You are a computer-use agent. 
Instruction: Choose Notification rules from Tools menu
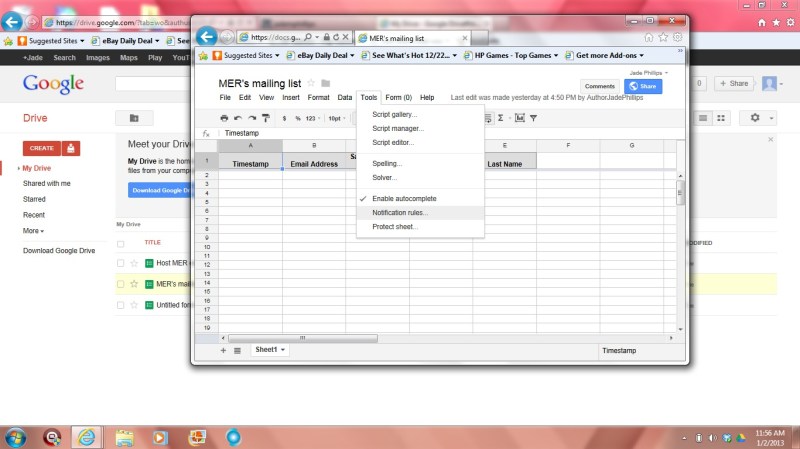click(x=399, y=213)
